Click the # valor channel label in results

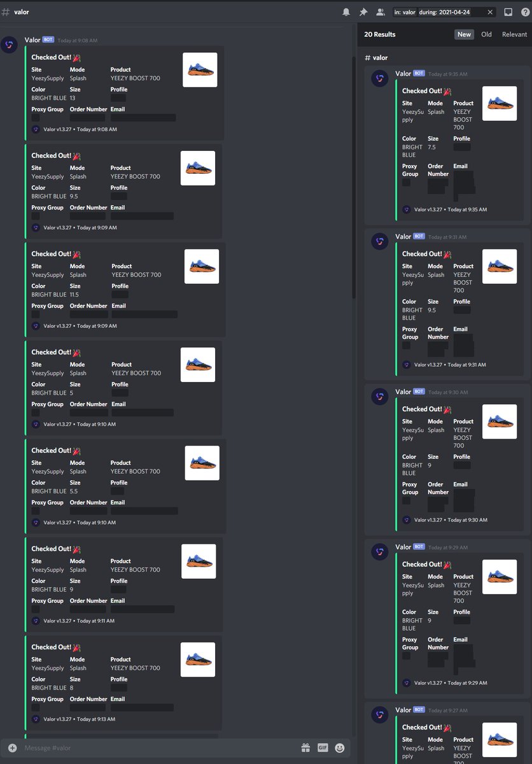click(x=376, y=57)
